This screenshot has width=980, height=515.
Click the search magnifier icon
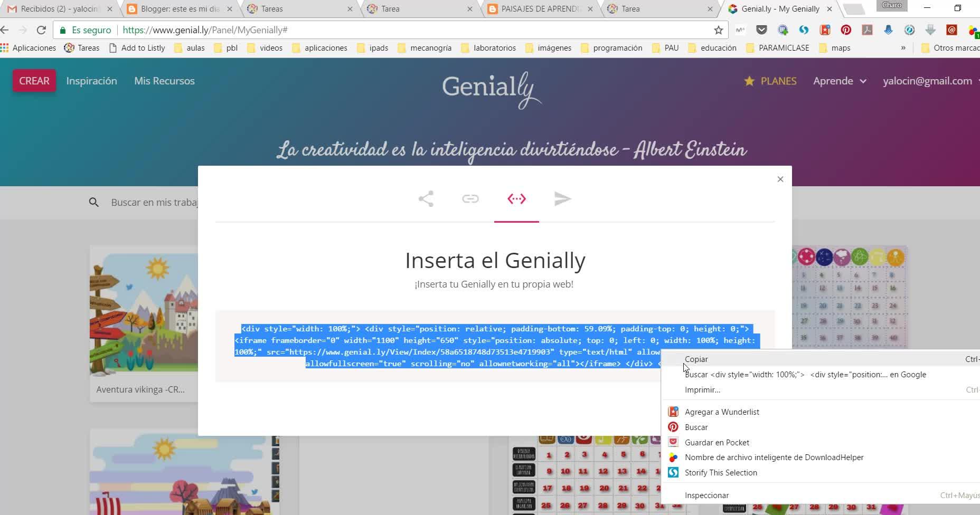pyautogui.click(x=94, y=202)
